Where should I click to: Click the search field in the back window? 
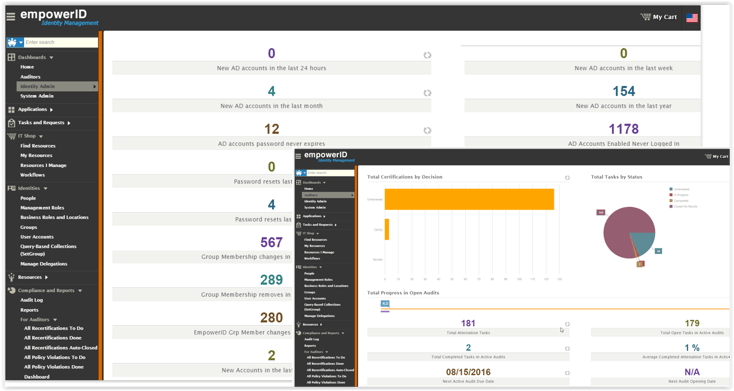(61, 43)
